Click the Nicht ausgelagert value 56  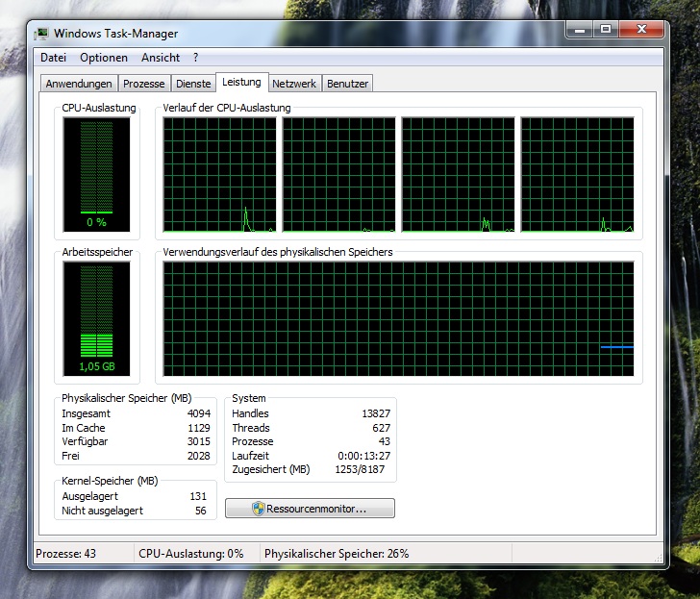tap(200, 511)
